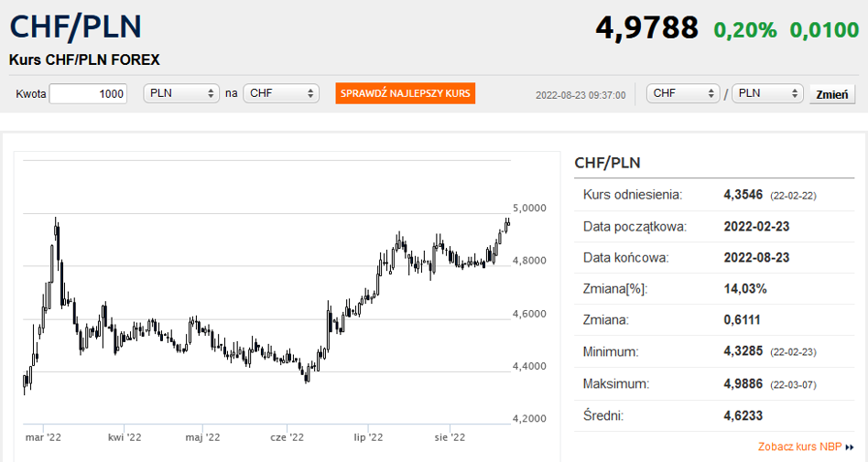Screen dimensions: 868x462
Task: Open the CHF target currency dropdown after 'na'
Action: point(281,93)
